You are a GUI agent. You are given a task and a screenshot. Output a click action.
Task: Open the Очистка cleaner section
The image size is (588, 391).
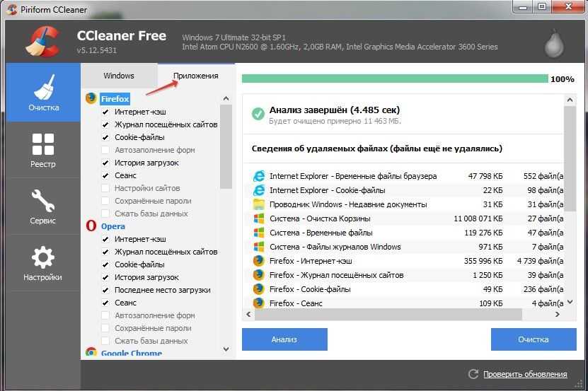click(43, 92)
